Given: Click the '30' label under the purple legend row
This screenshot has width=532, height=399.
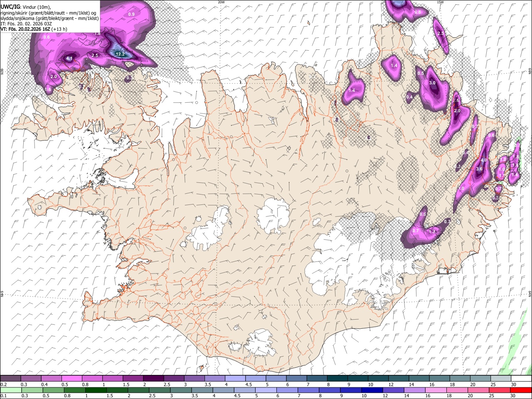Looking at the screenshot, I should pyautogui.click(x=514, y=384).
